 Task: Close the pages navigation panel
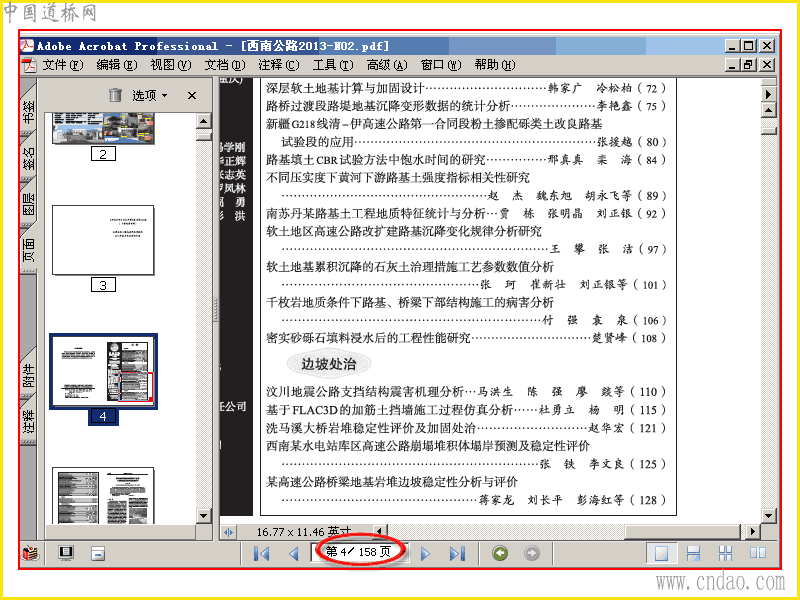[192, 95]
